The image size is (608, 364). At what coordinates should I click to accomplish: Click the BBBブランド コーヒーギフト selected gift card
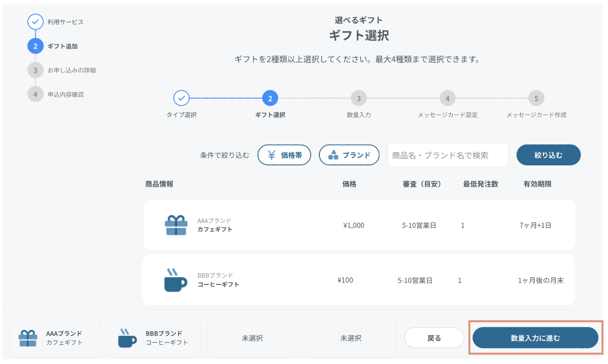pos(155,338)
